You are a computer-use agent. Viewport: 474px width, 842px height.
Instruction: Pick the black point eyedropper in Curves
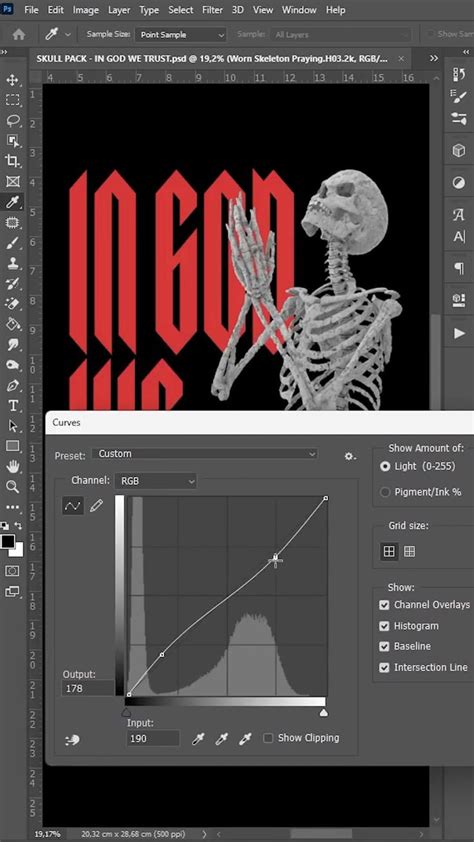coord(199,739)
